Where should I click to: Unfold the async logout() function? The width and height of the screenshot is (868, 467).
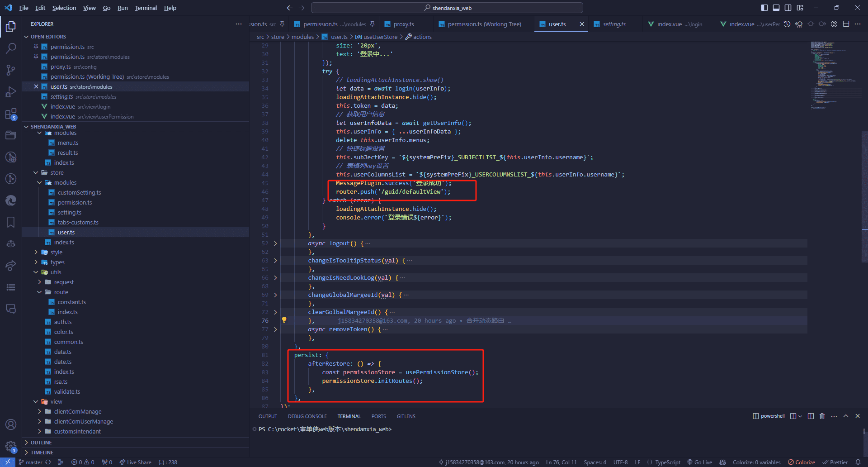coord(275,243)
